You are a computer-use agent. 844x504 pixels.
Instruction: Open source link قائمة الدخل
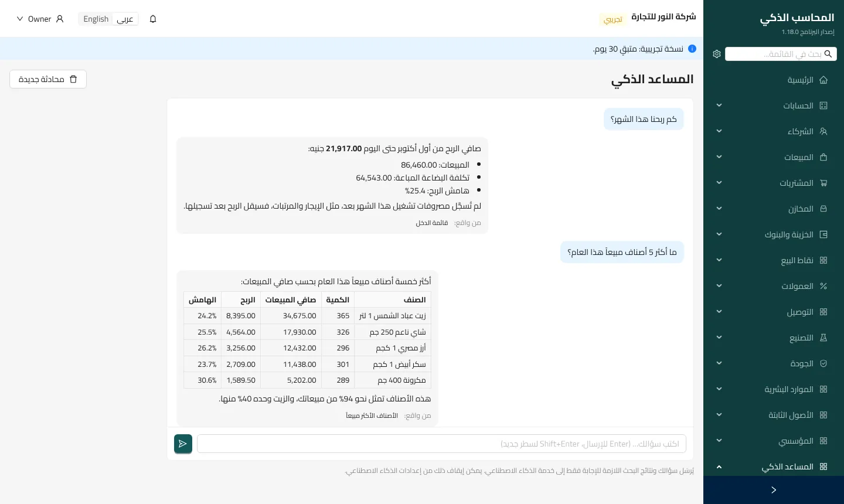pos(432,223)
